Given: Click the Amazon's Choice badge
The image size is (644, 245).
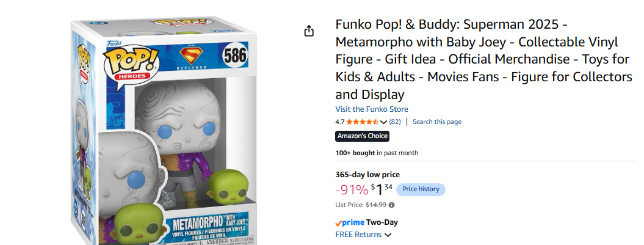Looking at the screenshot, I should 362,136.
